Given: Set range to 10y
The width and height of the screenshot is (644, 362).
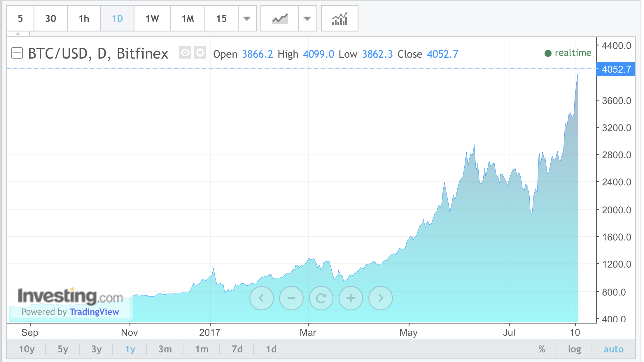Looking at the screenshot, I should pos(27,349).
